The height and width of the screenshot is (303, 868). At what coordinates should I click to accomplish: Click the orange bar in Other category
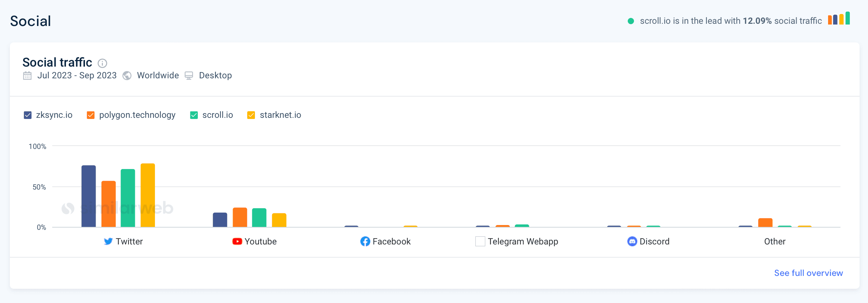(765, 223)
